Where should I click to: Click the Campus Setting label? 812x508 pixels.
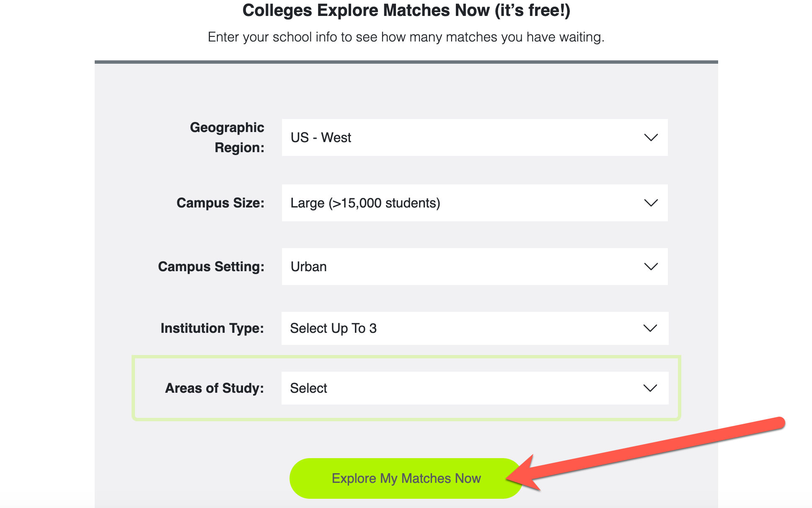211,267
